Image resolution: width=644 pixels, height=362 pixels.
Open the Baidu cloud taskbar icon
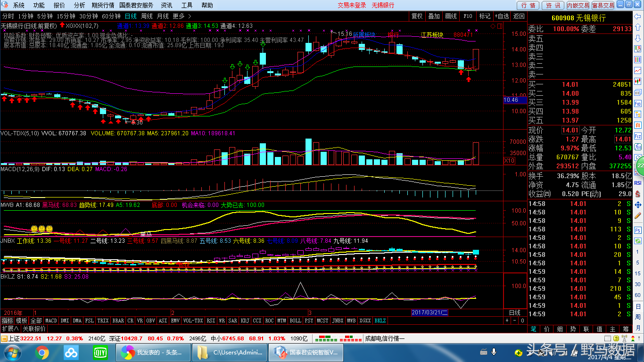tap(71, 352)
